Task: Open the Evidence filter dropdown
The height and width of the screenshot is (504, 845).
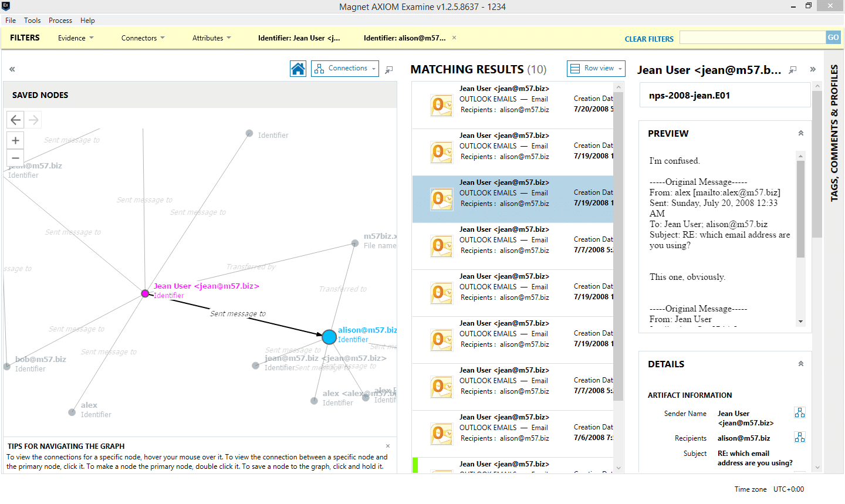Action: tap(76, 38)
